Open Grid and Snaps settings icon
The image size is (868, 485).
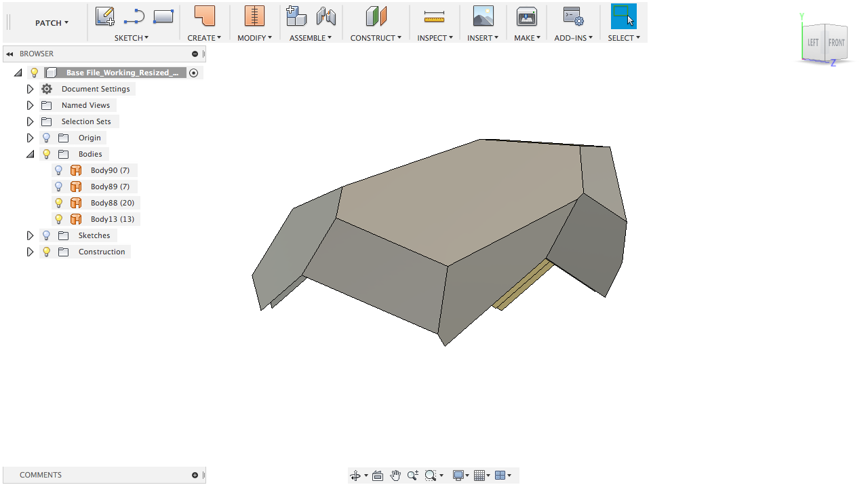479,476
